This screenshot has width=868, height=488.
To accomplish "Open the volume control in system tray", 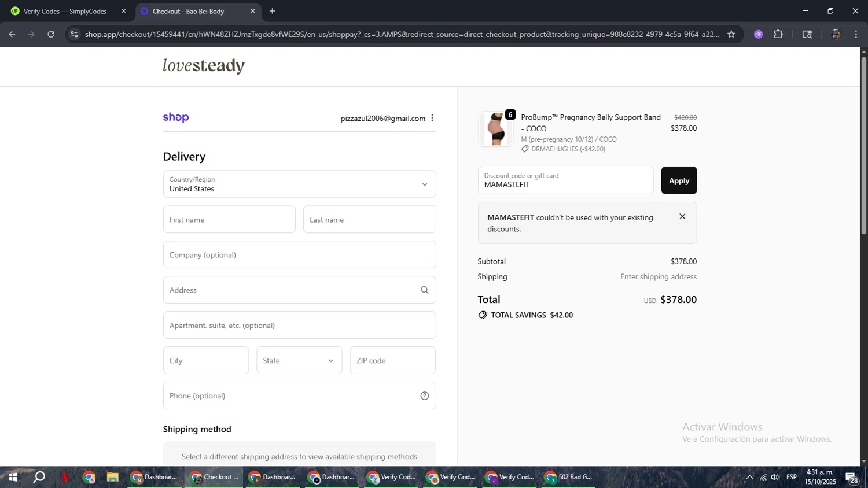I will (x=775, y=477).
